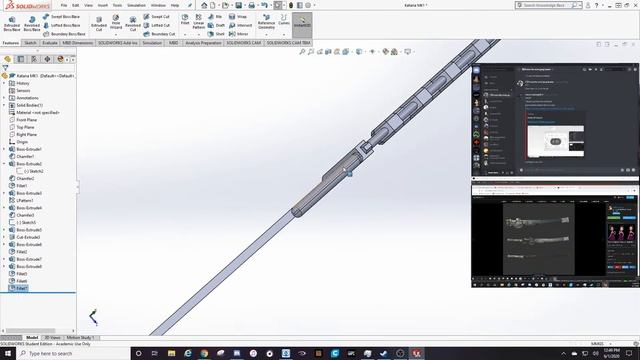
Task: Click the Intersect tool
Action: pyautogui.click(x=240, y=25)
